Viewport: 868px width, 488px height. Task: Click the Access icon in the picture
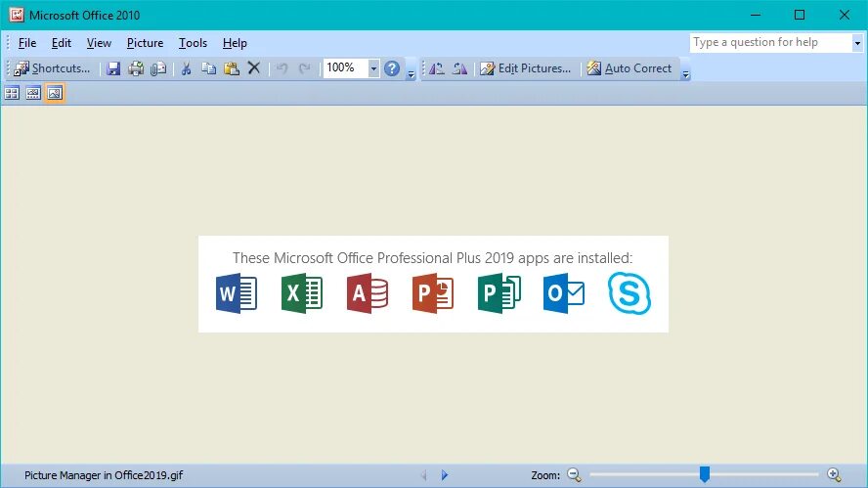click(x=367, y=293)
